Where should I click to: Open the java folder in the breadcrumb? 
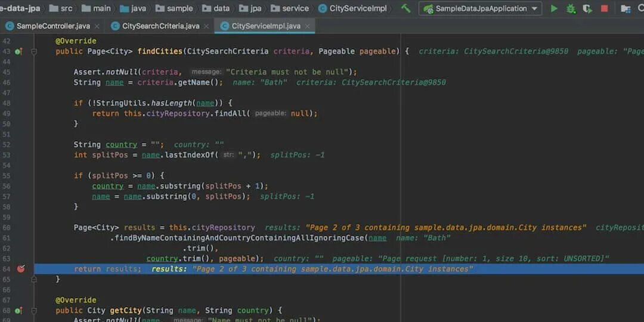[133, 8]
